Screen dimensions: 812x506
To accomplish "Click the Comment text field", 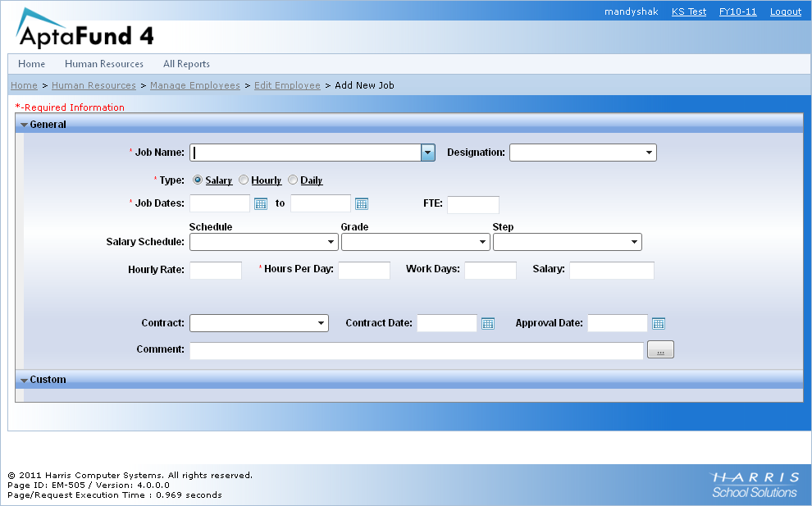I will [417, 351].
